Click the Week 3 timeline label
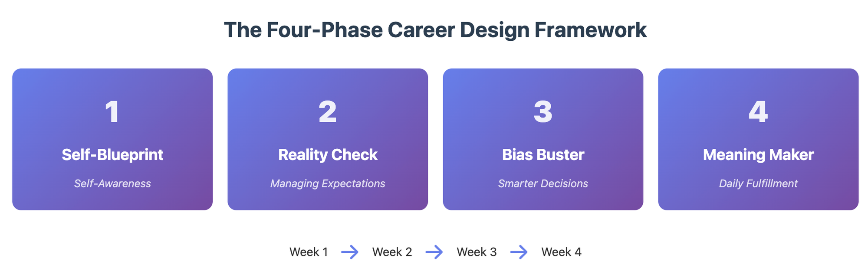Screen dimensions: 868x278 (x=477, y=252)
